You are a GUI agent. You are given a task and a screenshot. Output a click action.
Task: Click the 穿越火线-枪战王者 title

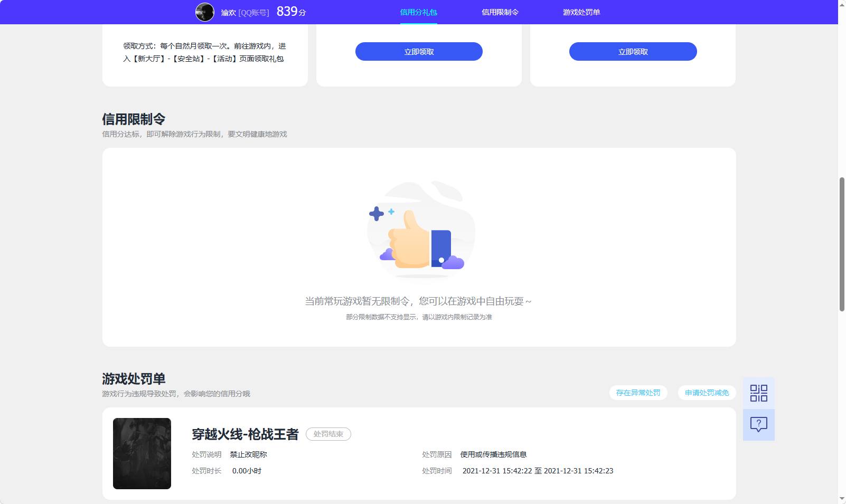[245, 434]
